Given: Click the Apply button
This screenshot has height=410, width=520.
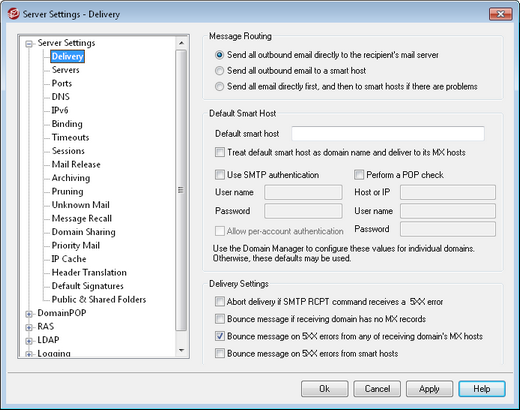Looking at the screenshot, I should [x=429, y=389].
